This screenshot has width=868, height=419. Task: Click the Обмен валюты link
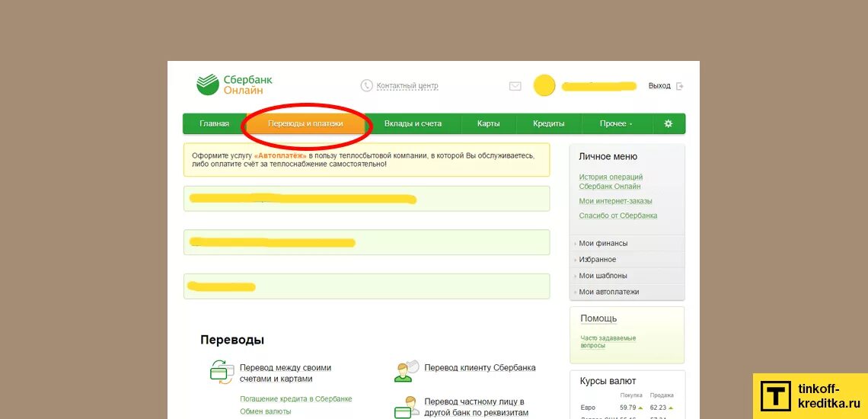265,411
